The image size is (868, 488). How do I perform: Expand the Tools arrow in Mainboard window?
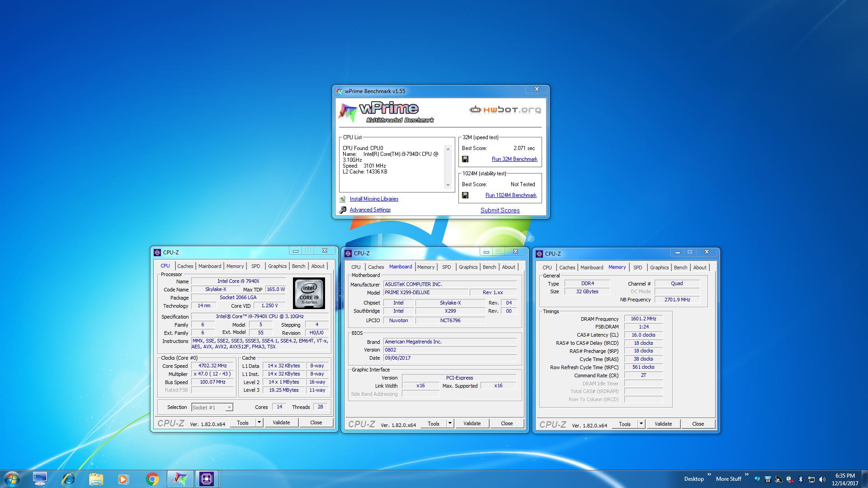[x=450, y=423]
